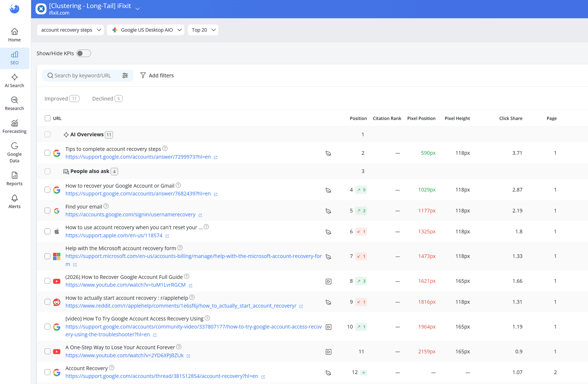Click the Add filters button

pyautogui.click(x=157, y=76)
